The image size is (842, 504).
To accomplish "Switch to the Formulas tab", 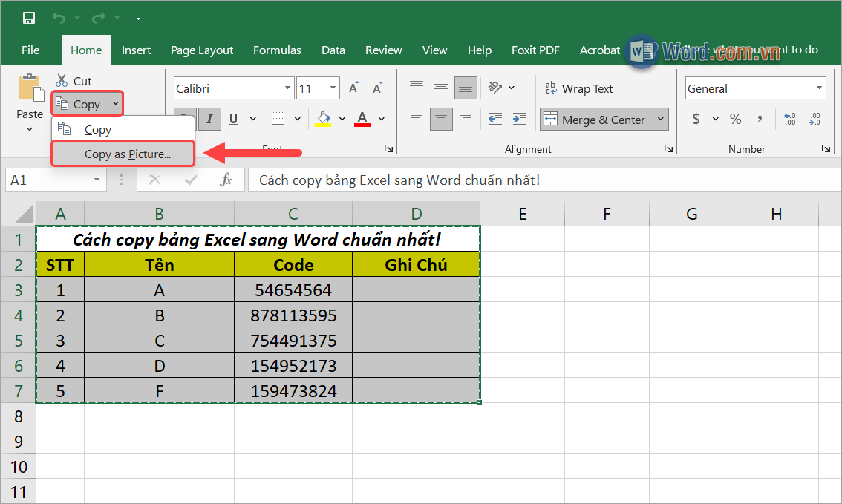I will [277, 50].
